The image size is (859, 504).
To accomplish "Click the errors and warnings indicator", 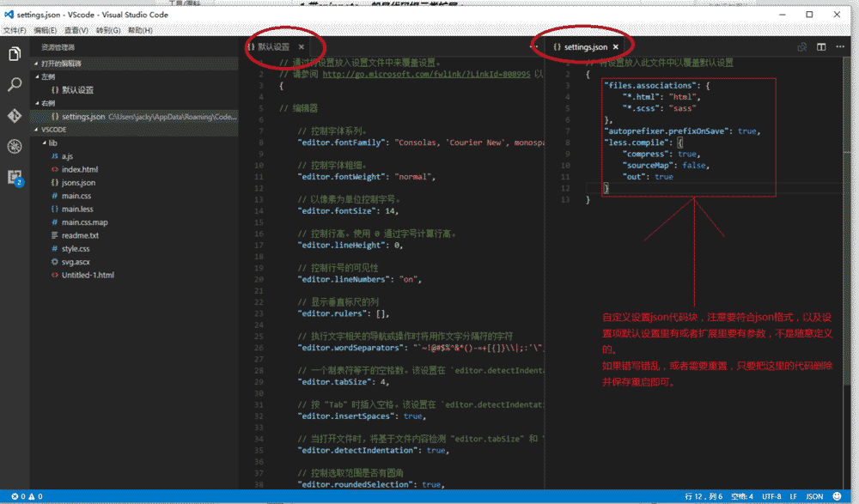I will click(x=17, y=496).
